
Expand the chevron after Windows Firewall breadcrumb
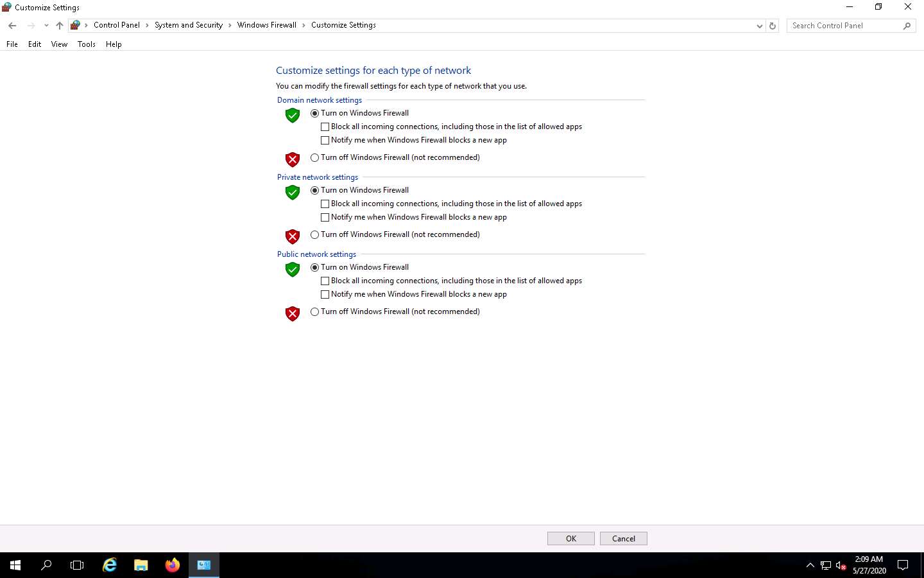(304, 26)
